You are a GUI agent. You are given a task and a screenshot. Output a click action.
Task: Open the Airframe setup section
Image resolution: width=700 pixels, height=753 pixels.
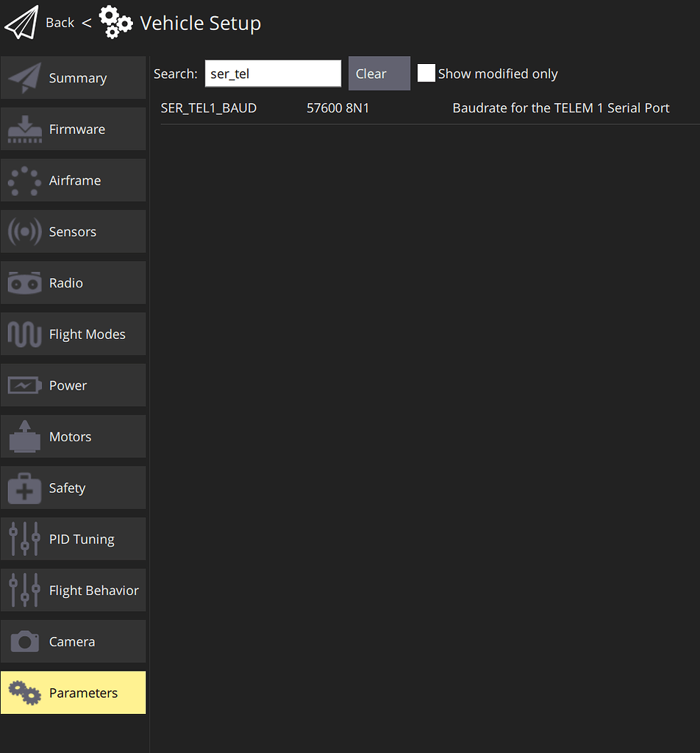click(x=24, y=180)
